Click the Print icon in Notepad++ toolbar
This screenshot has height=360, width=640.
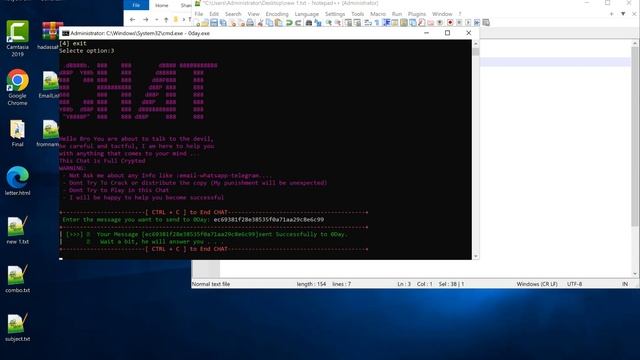click(250, 23)
